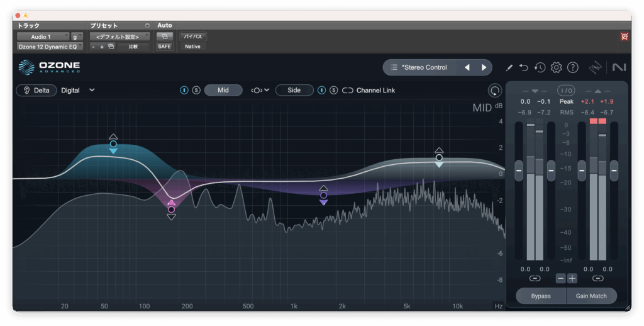Viewport: 644px width, 326px height.
Task: Go to the next preset arrow
Action: (x=484, y=67)
